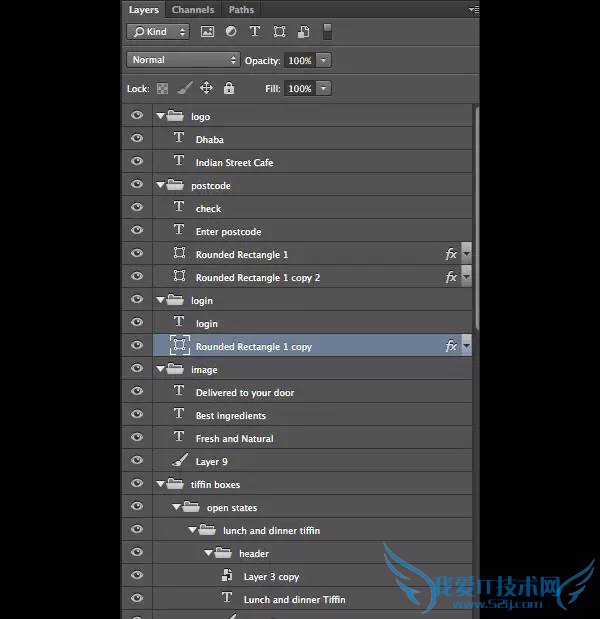Open the Opacity slider dropdown arrow
This screenshot has height=619, width=600.
323,60
